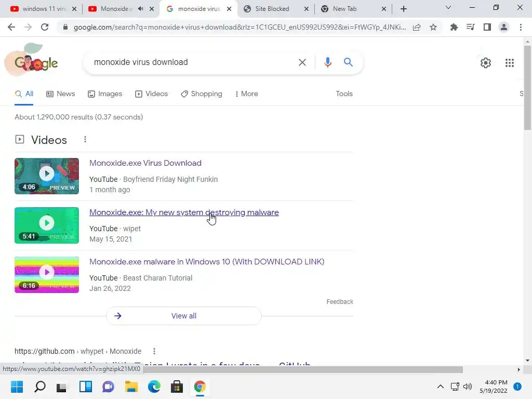Open the notification center badge

point(517,387)
